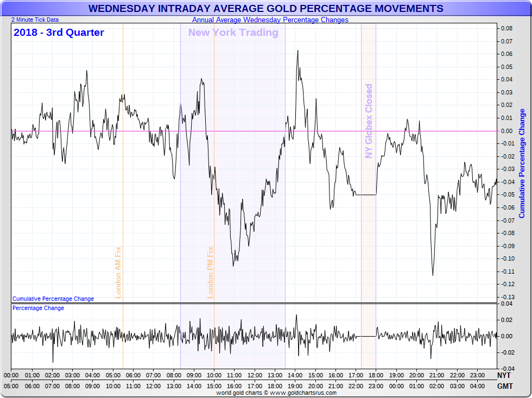532x398 pixels.
Task: Click the 0.03 value on the cumulative axis
Action: coord(507,92)
